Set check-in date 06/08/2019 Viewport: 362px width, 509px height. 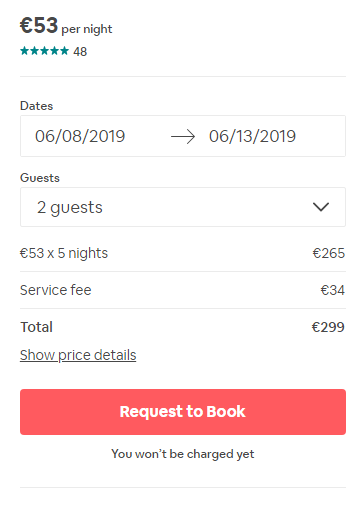click(x=80, y=136)
